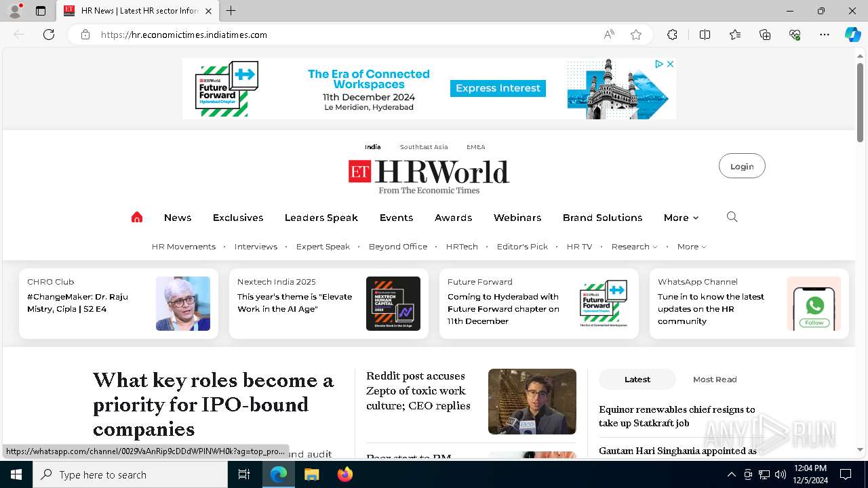
Task: Open the browser profile icon
Action: coord(15,11)
